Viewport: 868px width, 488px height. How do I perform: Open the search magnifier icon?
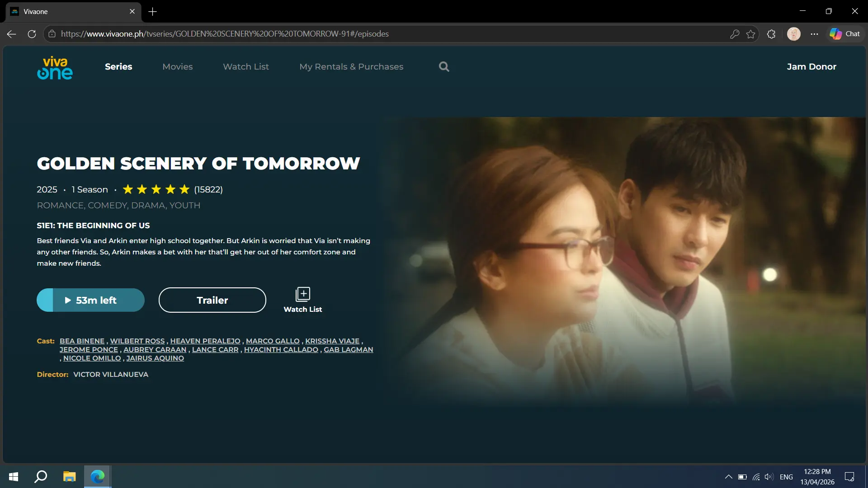click(444, 67)
